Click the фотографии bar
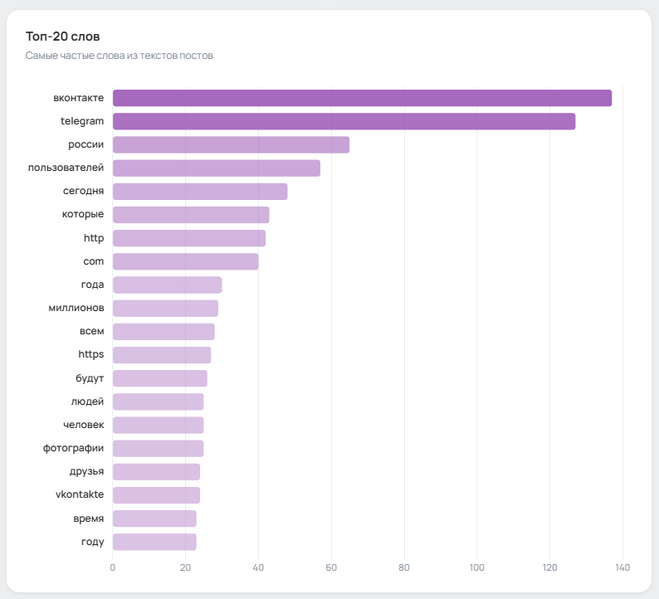This screenshot has width=659, height=599. pos(157,448)
